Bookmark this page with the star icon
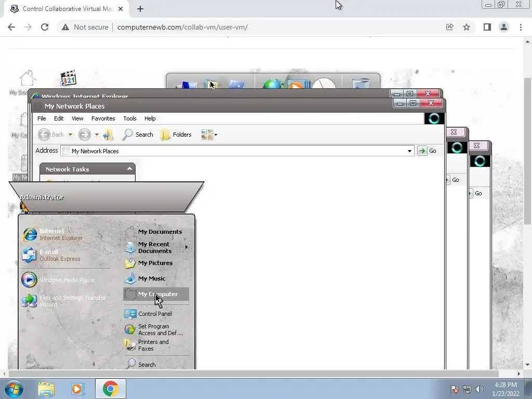Viewport: 532px width, 399px height. coord(467,27)
